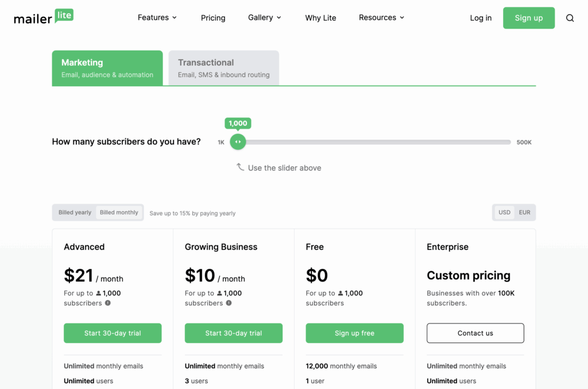Screen dimensions: 588x389
Task: Switch to the Transactional tab
Action: click(x=223, y=68)
